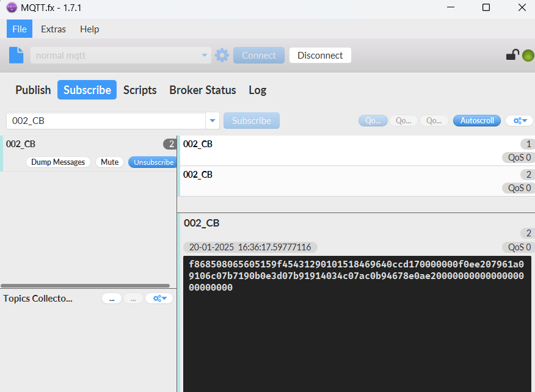Click the 002_CB subscription entry in left list
This screenshot has height=392, width=535.
tap(89, 153)
